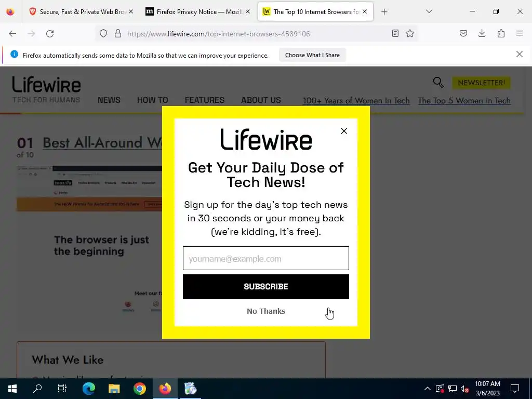Close the Firefox Privacy Notice tab
This screenshot has width=532, height=399.
click(x=248, y=11)
